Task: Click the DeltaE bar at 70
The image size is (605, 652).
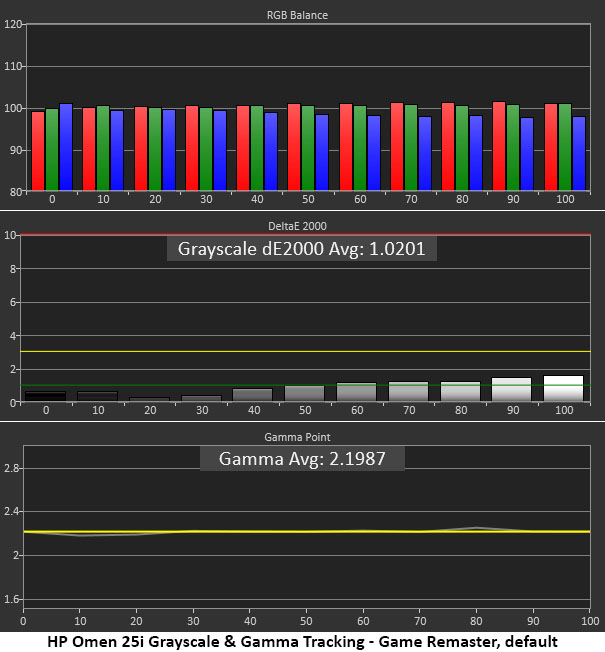Action: point(408,392)
